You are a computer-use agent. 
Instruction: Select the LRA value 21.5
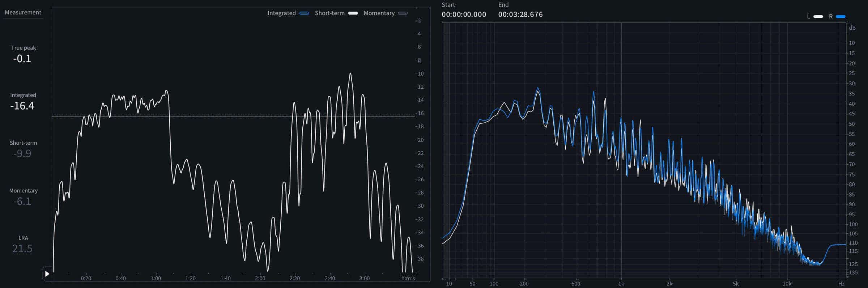pos(22,249)
